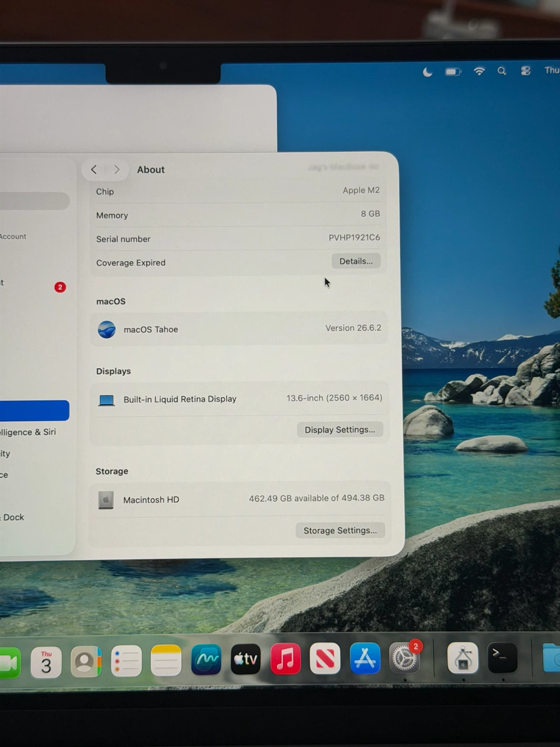This screenshot has height=747, width=560.
Task: Open Music in the Dock
Action: (x=285, y=659)
